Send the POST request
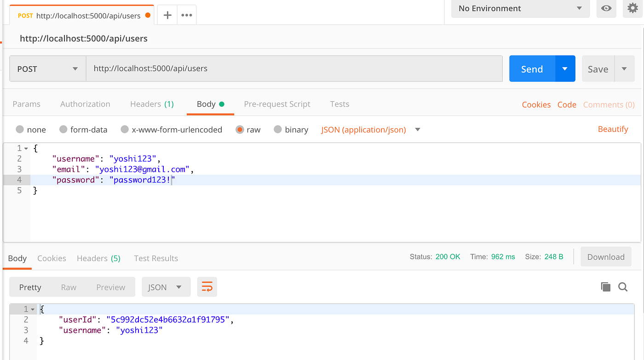 [x=531, y=69]
